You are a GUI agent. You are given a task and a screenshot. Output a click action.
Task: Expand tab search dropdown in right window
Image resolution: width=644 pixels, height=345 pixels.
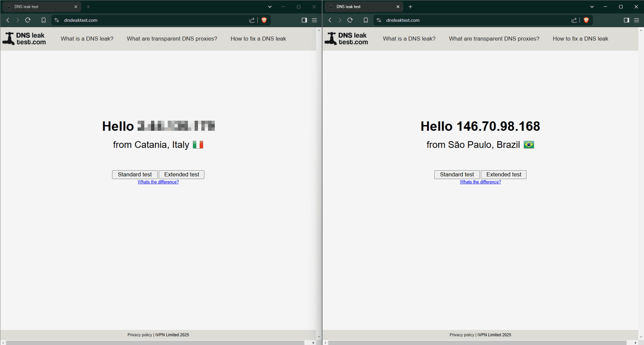click(592, 7)
